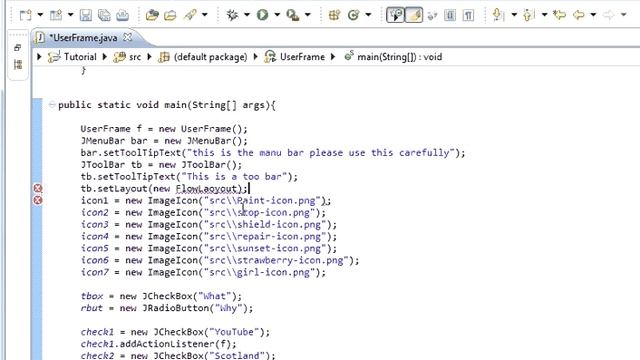Screen dimensions: 640x360
Task: Click the Print icon
Action: tap(122, 15)
